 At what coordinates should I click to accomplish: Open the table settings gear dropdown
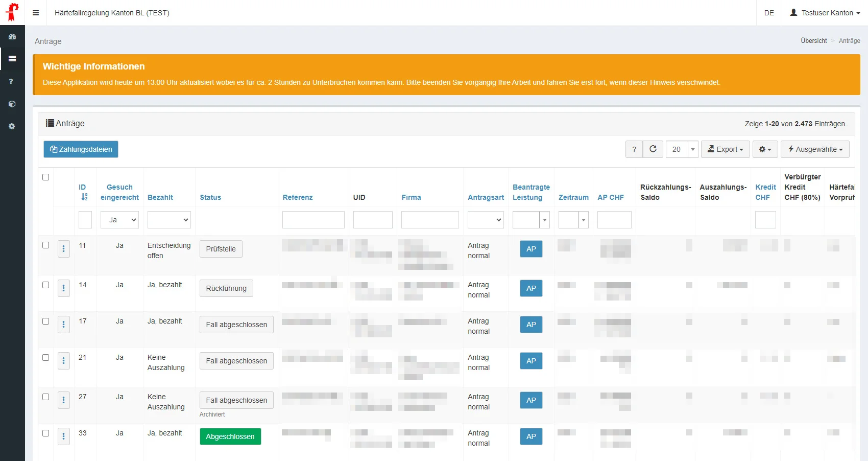pyautogui.click(x=765, y=149)
